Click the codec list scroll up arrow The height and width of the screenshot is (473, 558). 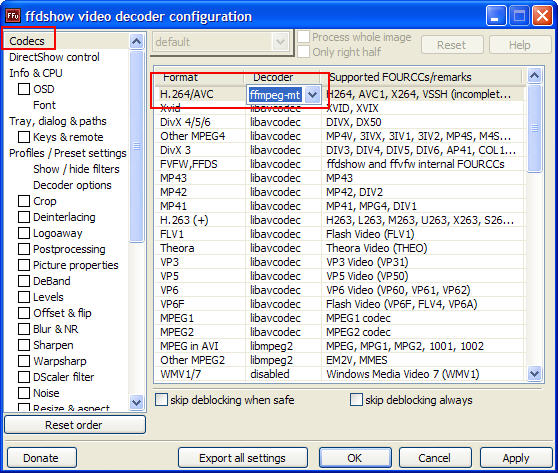click(534, 75)
